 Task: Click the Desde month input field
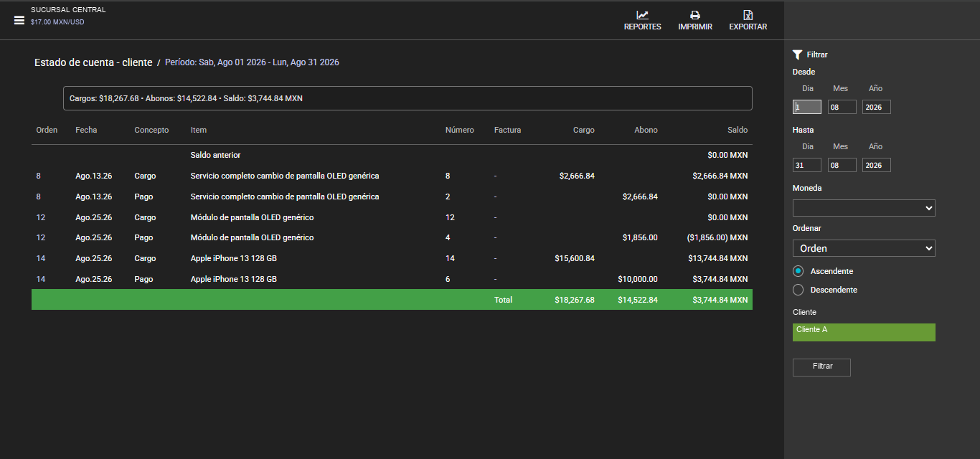click(x=842, y=107)
